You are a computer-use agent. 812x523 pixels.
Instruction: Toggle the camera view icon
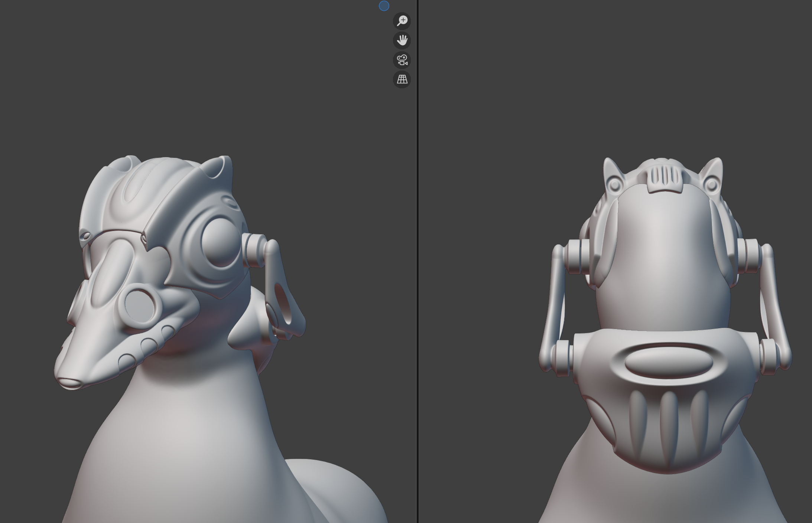click(402, 60)
